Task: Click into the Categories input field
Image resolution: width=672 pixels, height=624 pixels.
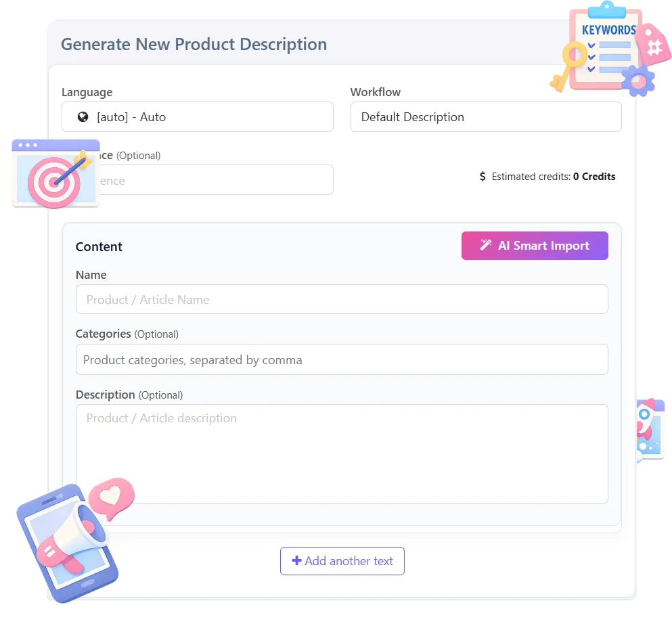Action: pyautogui.click(x=342, y=359)
